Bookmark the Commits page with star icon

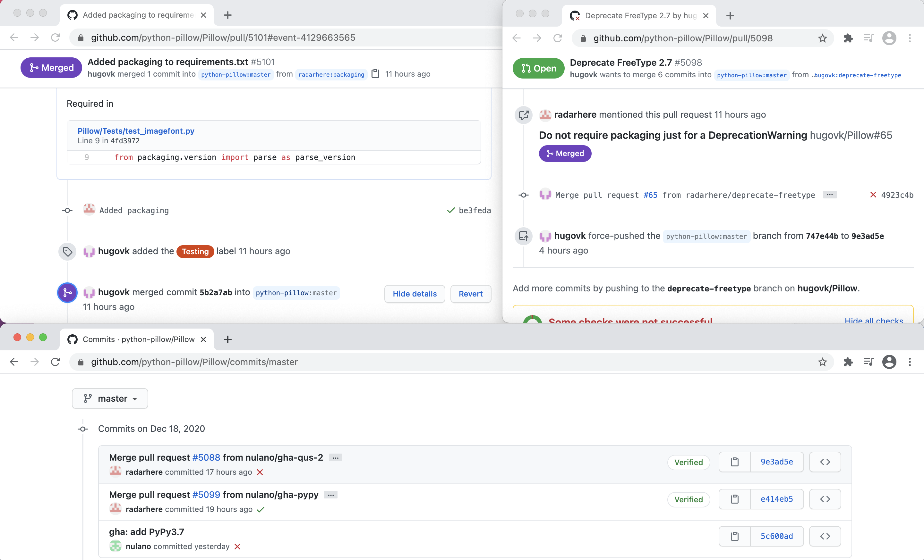[x=822, y=362]
